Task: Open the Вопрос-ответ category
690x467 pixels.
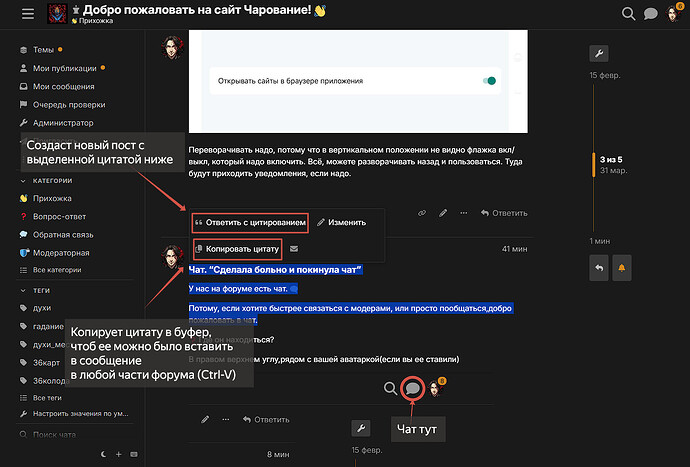Action: click(59, 217)
